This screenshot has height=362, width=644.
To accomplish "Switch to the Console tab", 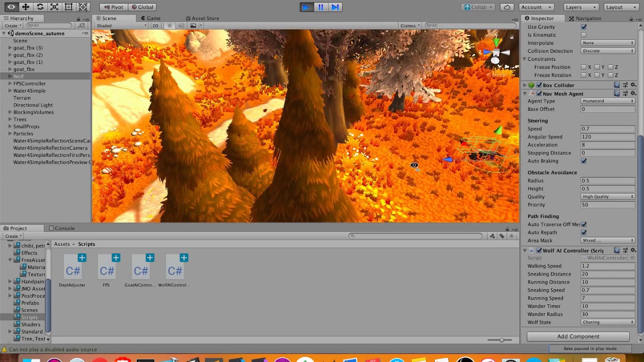I will [x=61, y=228].
